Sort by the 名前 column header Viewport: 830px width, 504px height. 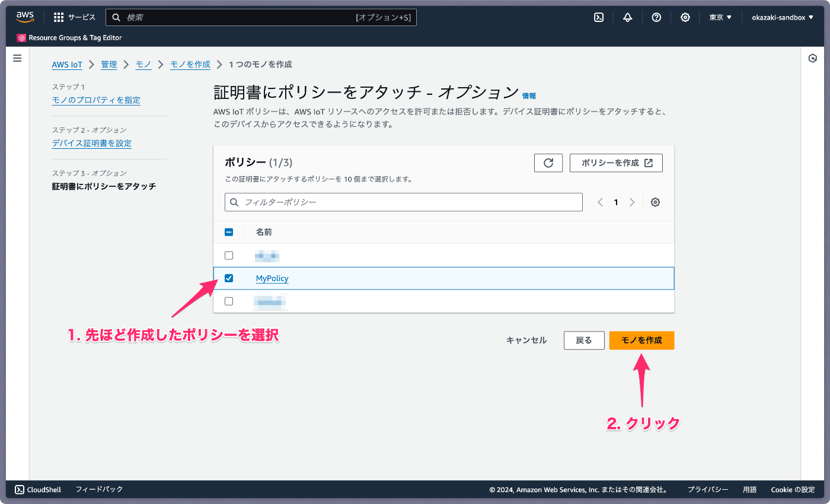[264, 232]
